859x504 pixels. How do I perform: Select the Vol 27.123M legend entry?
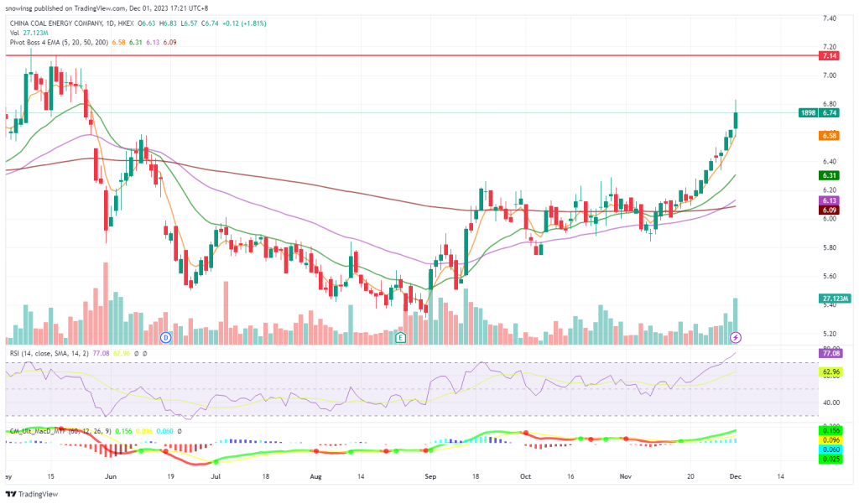29,33
